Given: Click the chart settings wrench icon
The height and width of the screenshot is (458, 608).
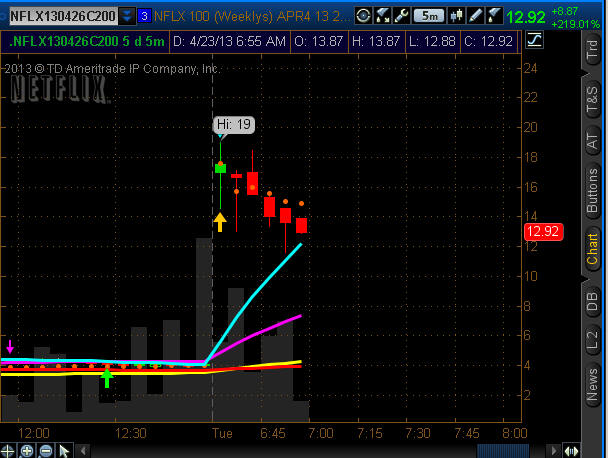Looking at the screenshot, I should click(x=400, y=15).
